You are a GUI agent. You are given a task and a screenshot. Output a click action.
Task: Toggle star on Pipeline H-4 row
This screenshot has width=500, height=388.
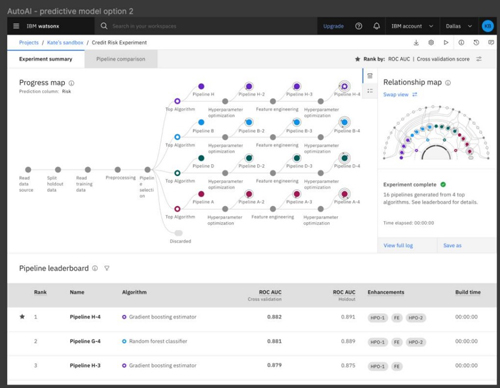click(x=22, y=317)
